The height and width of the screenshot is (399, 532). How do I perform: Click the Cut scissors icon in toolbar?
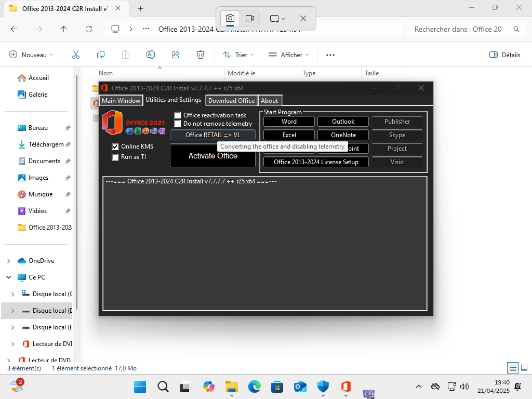pyautogui.click(x=76, y=55)
